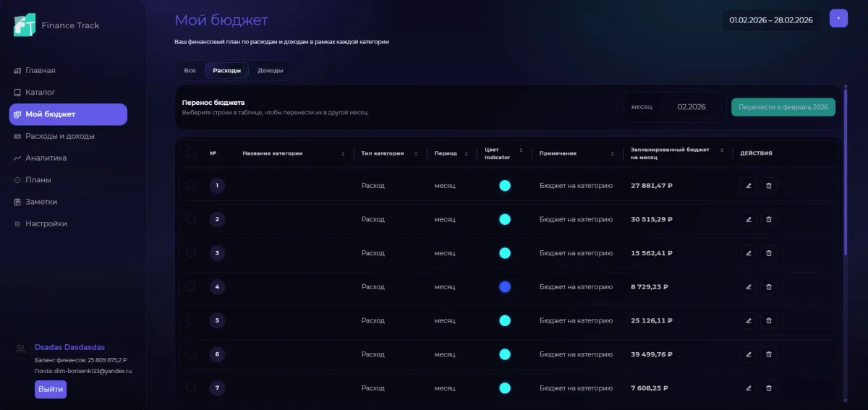
Task: Open date range 01.02.2026 – 28.02.2026 picker
Action: (x=771, y=20)
